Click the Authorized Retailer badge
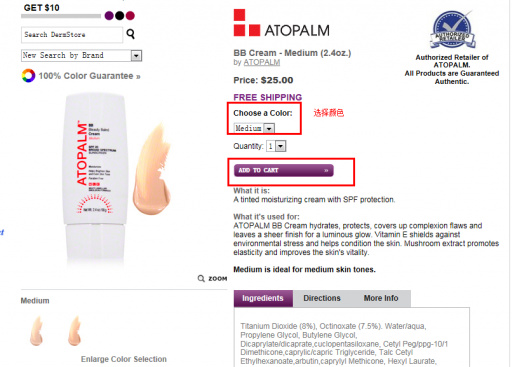The image size is (512, 367). coord(452,29)
